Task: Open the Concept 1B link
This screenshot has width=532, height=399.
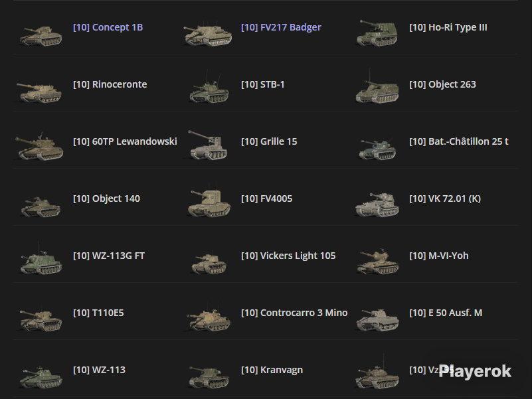Action: pos(108,27)
